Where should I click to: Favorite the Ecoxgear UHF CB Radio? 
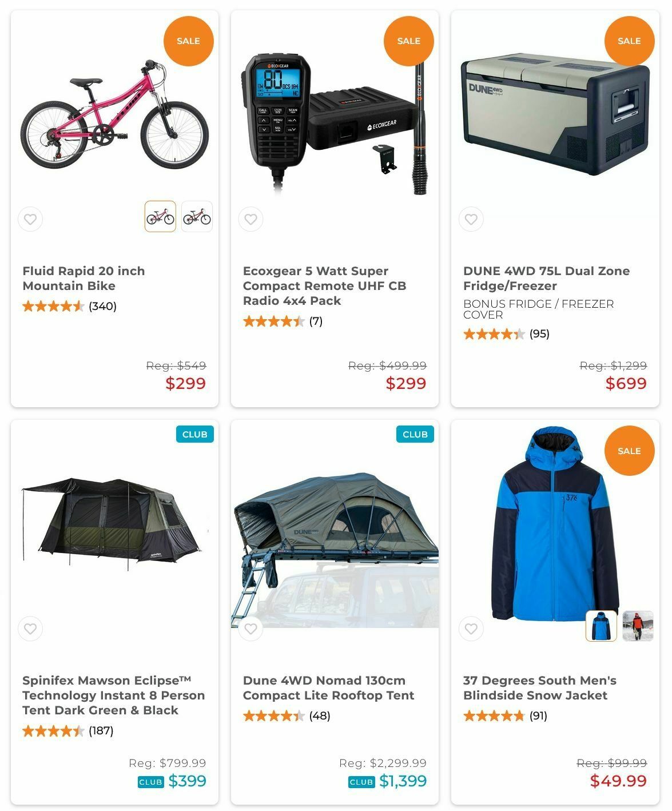point(250,219)
